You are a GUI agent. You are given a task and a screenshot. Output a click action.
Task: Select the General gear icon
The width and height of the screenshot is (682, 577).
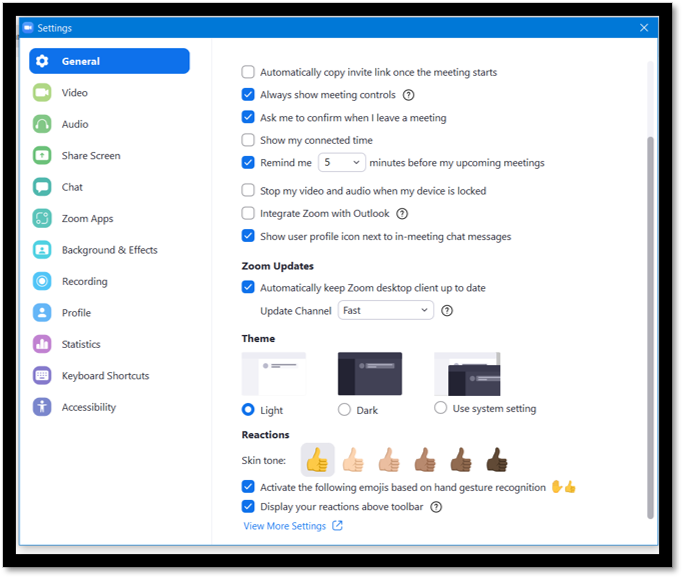(x=42, y=61)
